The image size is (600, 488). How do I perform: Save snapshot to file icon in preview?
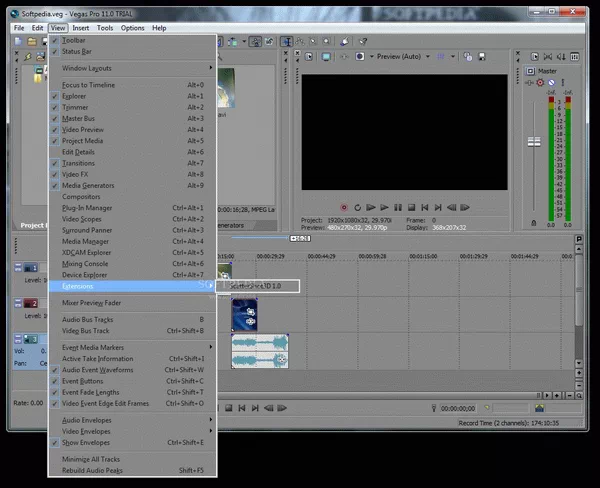(x=482, y=57)
